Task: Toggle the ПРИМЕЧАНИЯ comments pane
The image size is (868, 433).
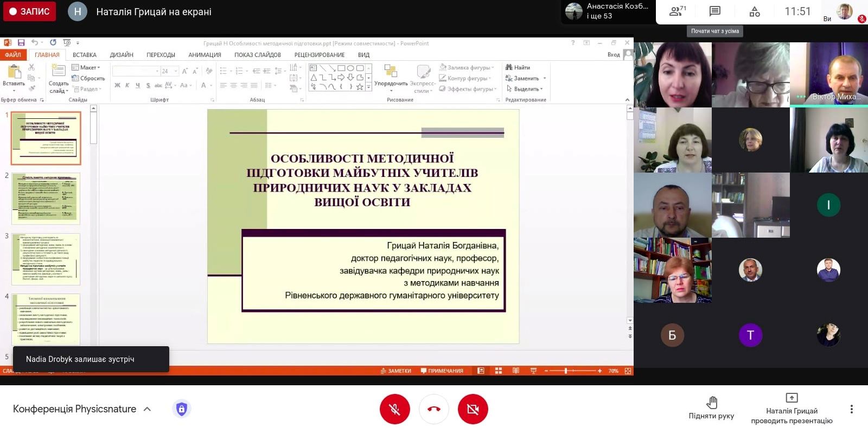Action: 442,371
